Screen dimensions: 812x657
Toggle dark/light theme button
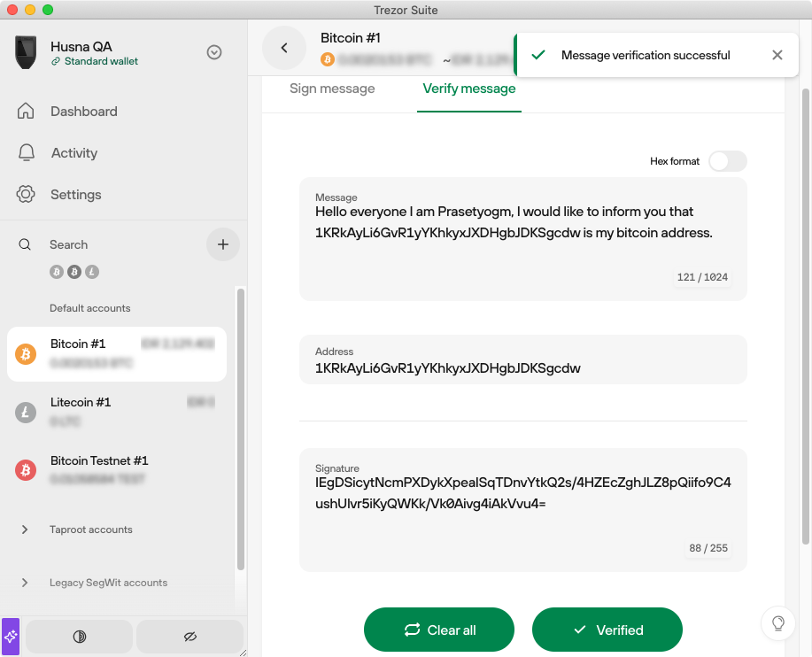pos(79,637)
